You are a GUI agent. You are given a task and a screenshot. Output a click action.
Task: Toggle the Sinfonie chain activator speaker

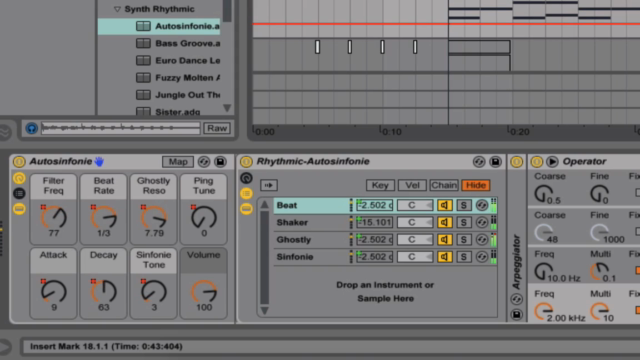point(444,257)
